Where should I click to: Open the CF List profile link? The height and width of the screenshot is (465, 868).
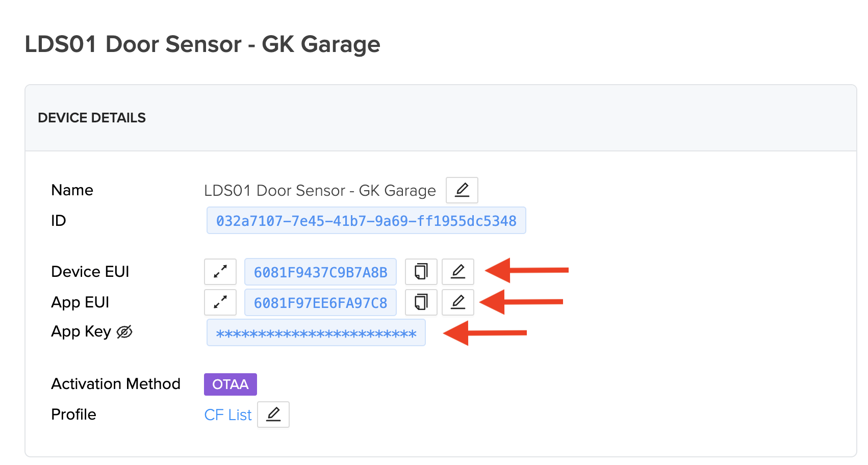point(228,415)
